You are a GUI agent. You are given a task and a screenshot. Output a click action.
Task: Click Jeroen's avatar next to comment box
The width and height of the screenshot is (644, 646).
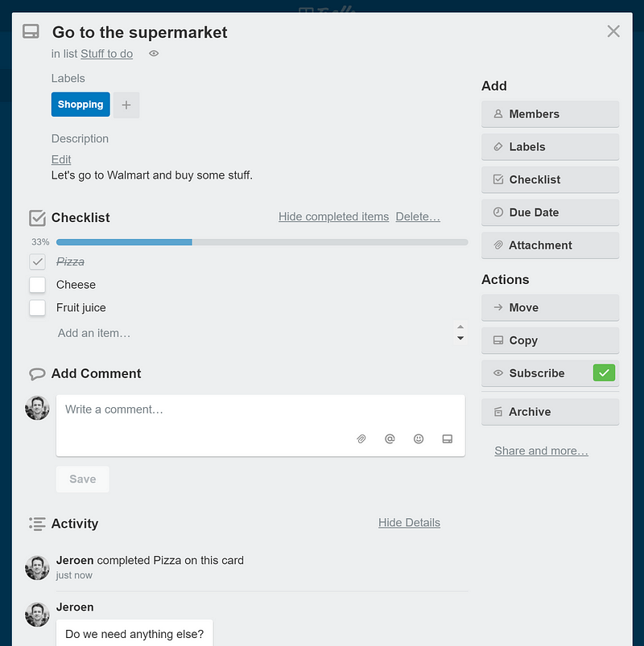tap(37, 408)
